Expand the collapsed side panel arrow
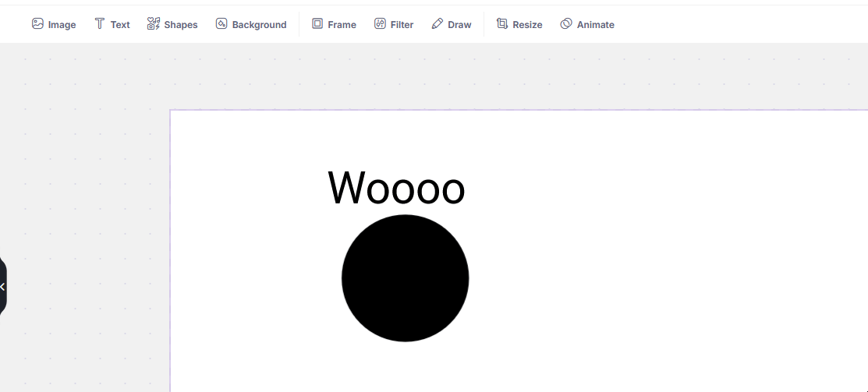868x392 pixels. click(3, 286)
